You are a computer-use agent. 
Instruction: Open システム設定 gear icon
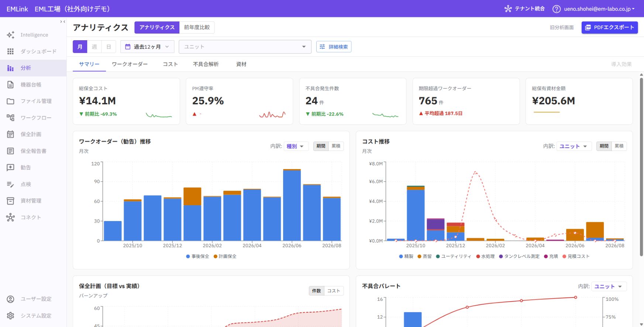(10, 316)
